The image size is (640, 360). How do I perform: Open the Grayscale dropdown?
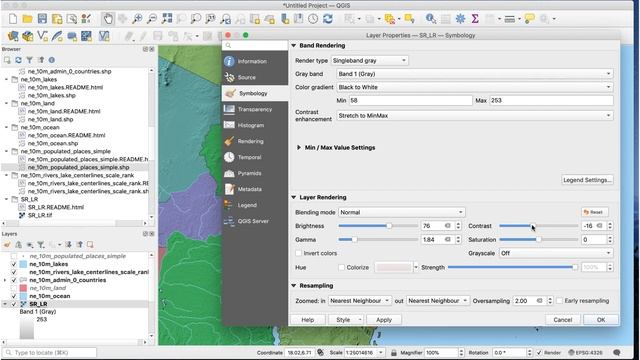point(556,253)
